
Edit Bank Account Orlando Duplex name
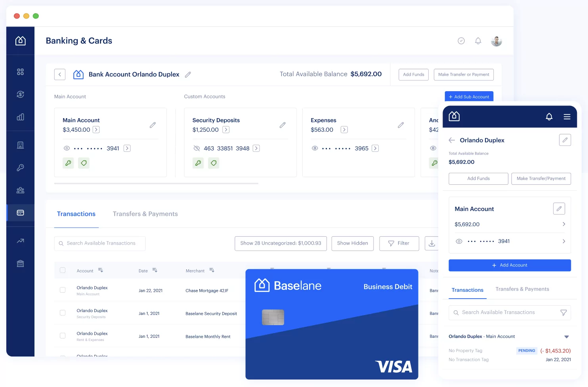click(188, 75)
